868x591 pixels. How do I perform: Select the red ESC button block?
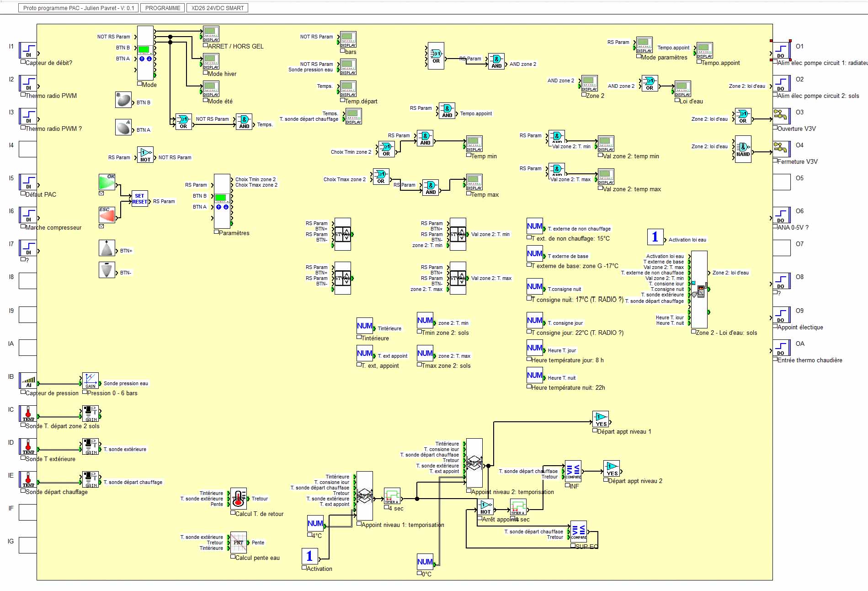[x=107, y=215]
